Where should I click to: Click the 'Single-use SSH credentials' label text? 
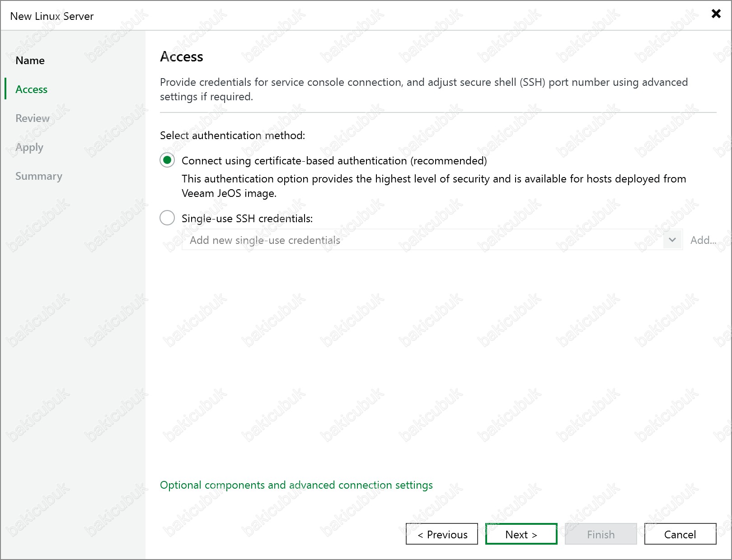click(247, 219)
